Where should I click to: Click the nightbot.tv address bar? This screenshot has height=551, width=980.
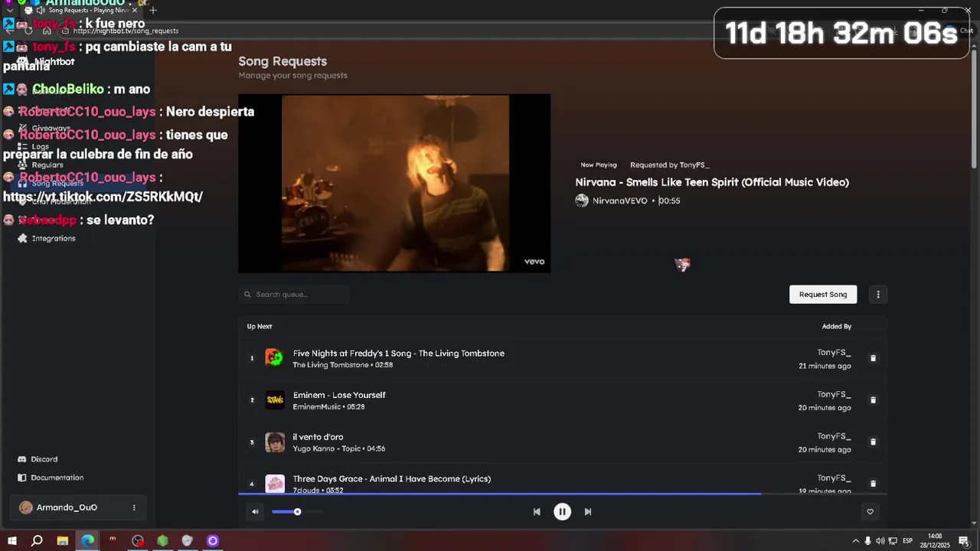126,31
